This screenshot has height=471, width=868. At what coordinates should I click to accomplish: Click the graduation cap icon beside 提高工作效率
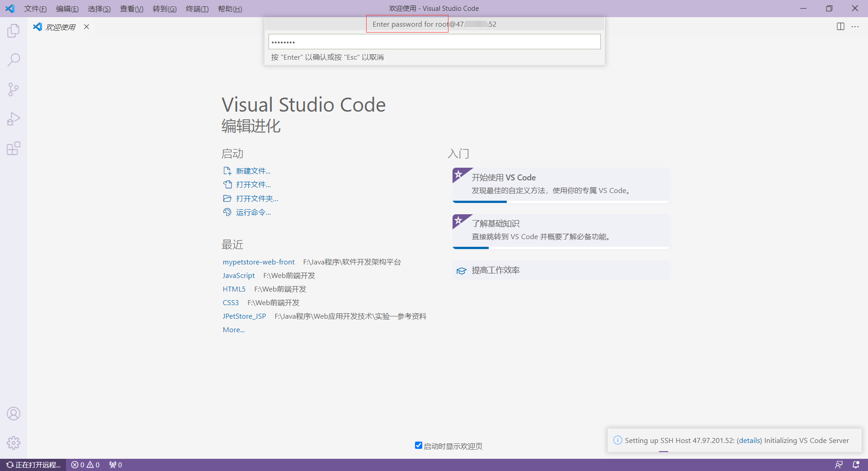(x=461, y=271)
